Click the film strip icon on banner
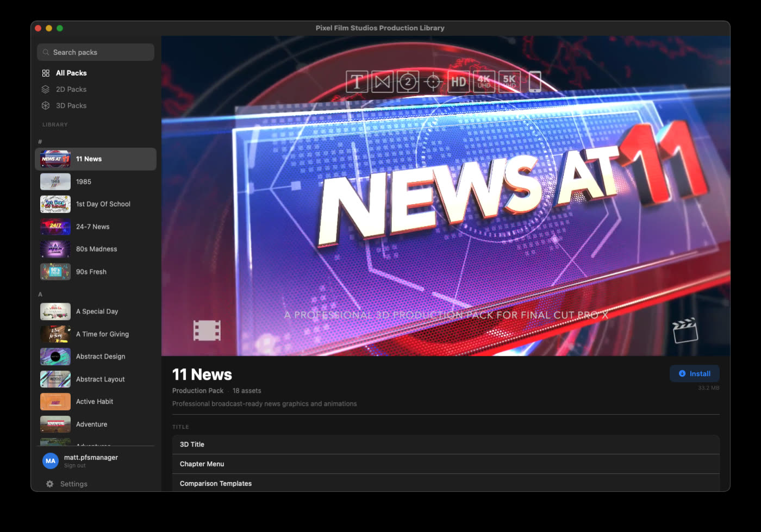761x532 pixels. 207,330
